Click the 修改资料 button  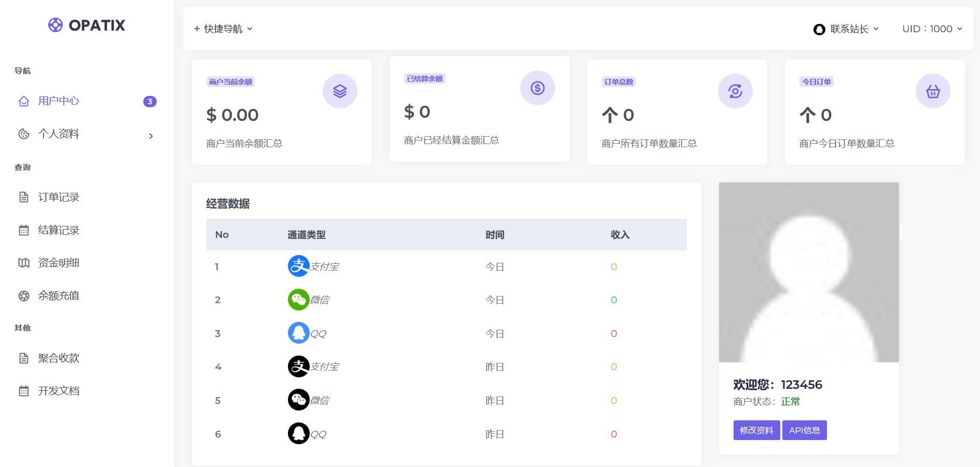click(x=756, y=430)
